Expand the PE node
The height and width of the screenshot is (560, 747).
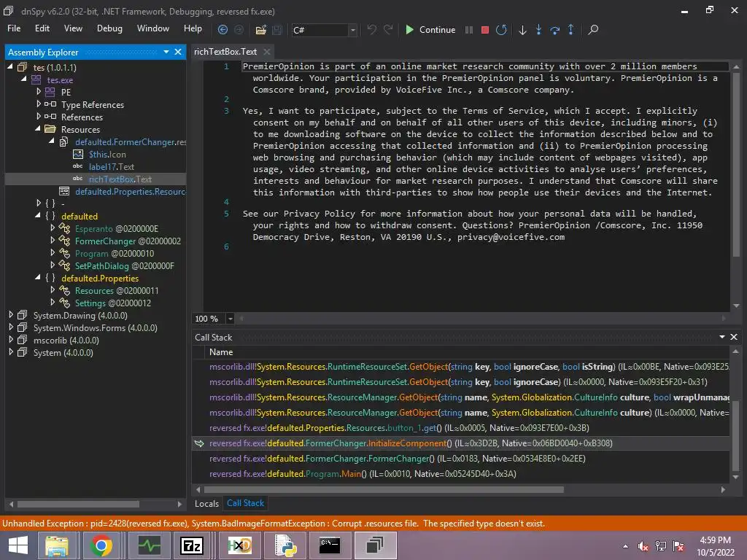click(x=39, y=91)
